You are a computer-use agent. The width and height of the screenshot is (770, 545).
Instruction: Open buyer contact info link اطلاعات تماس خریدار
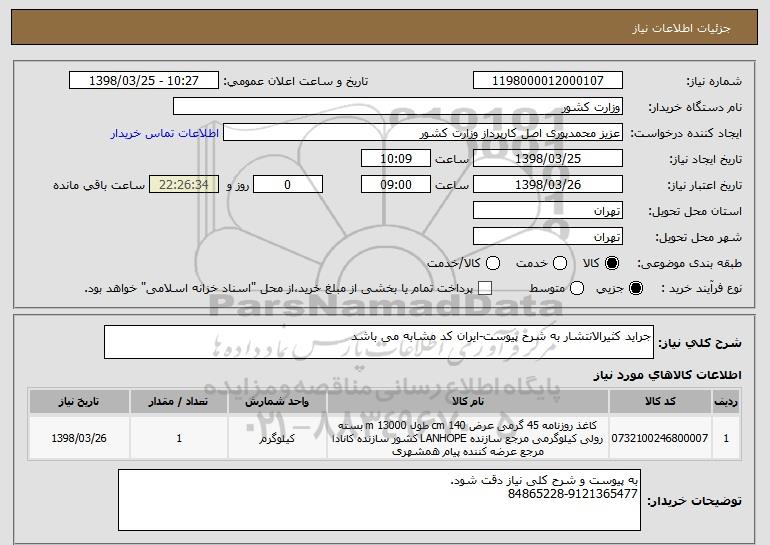click(x=164, y=133)
